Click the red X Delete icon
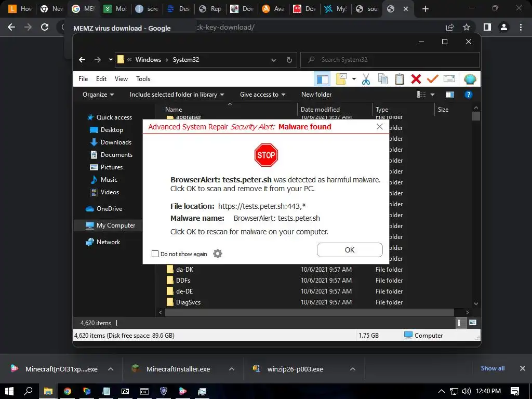This screenshot has width=532, height=399. [416, 79]
